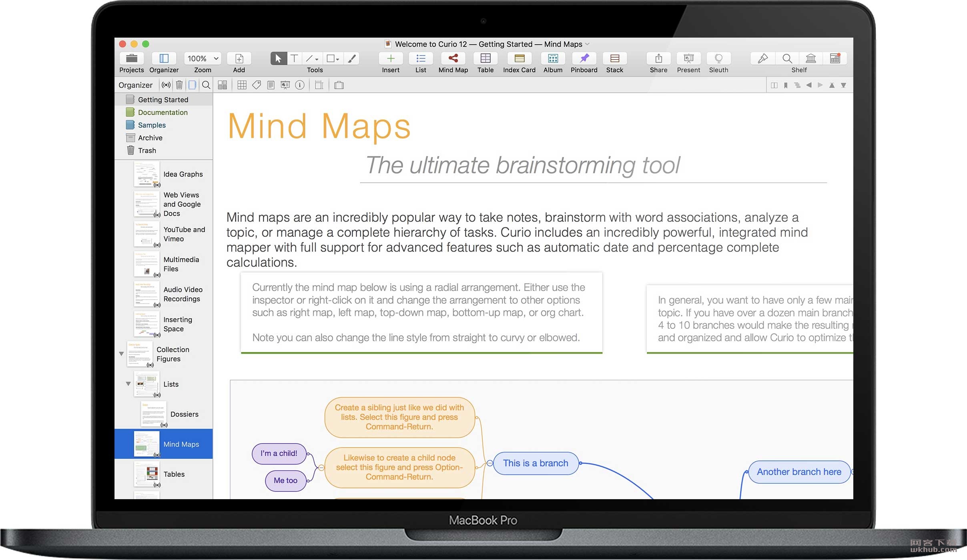This screenshot has height=560, width=967.
Task: Open the Idea Graphs idea space
Action: (x=163, y=174)
